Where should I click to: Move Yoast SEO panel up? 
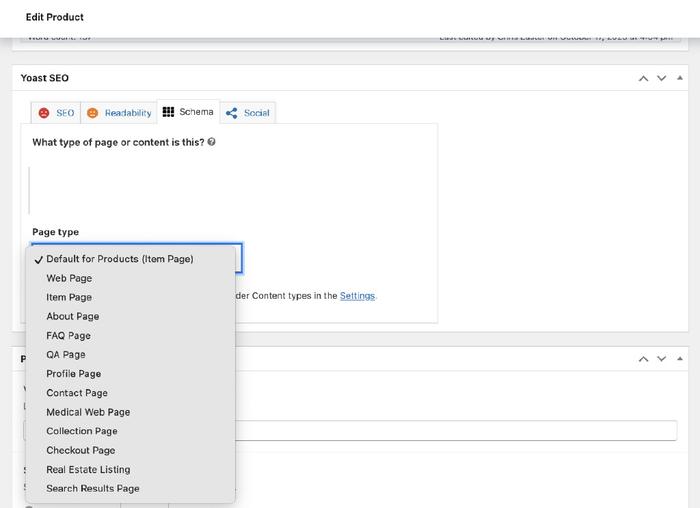click(643, 78)
